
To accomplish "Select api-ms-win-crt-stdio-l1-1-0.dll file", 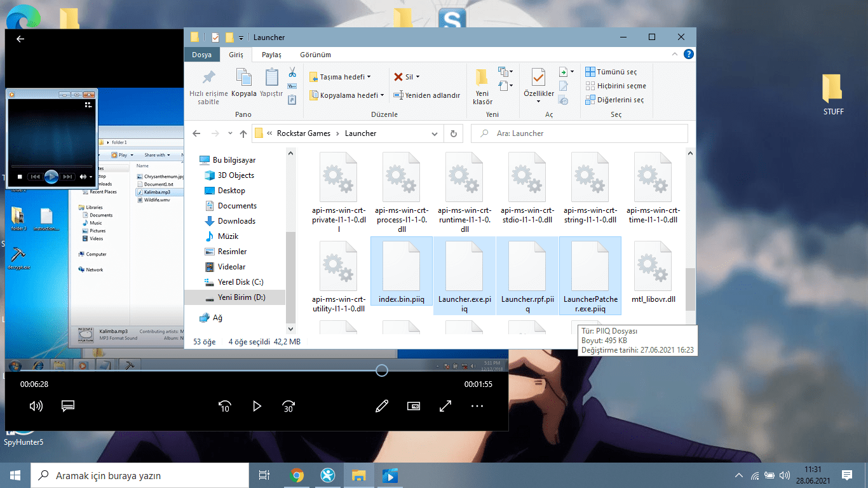I will (x=527, y=189).
